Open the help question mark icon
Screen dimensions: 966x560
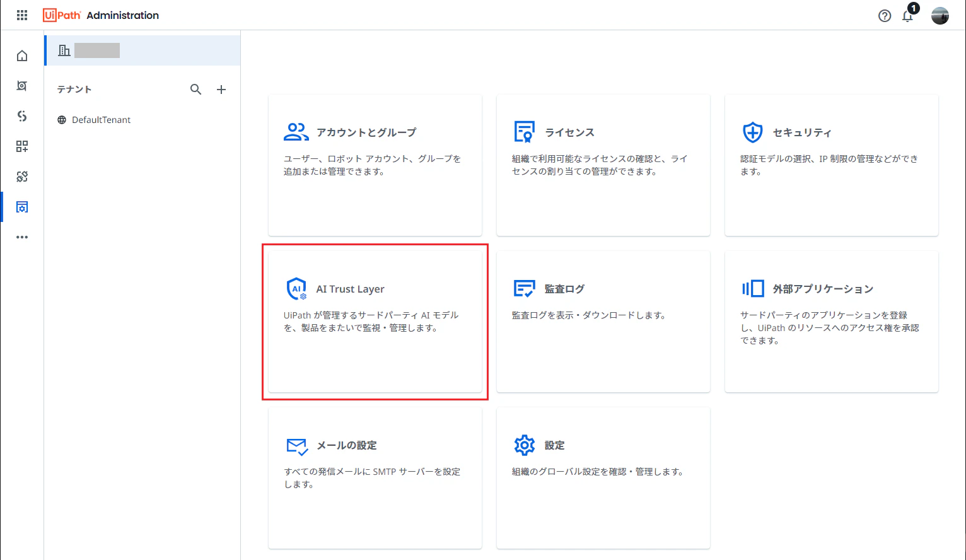885,16
